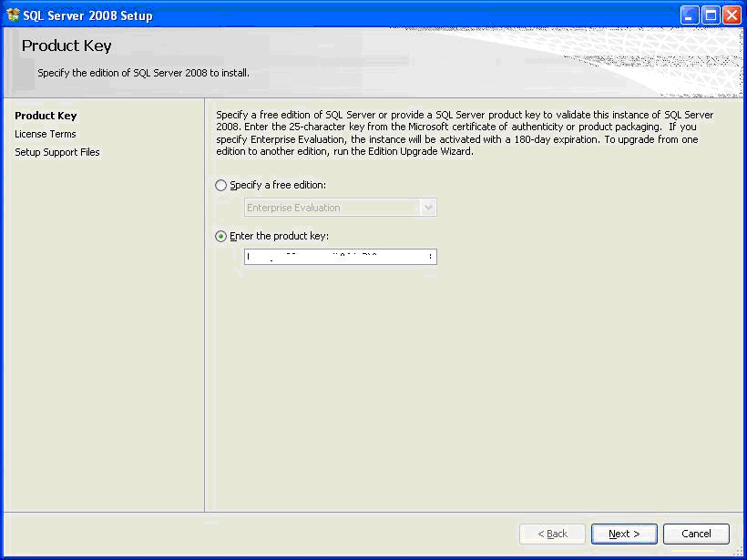Click the instruction paragraph about the 25-character key
Screen dimensions: 747x560
[x=465, y=133]
